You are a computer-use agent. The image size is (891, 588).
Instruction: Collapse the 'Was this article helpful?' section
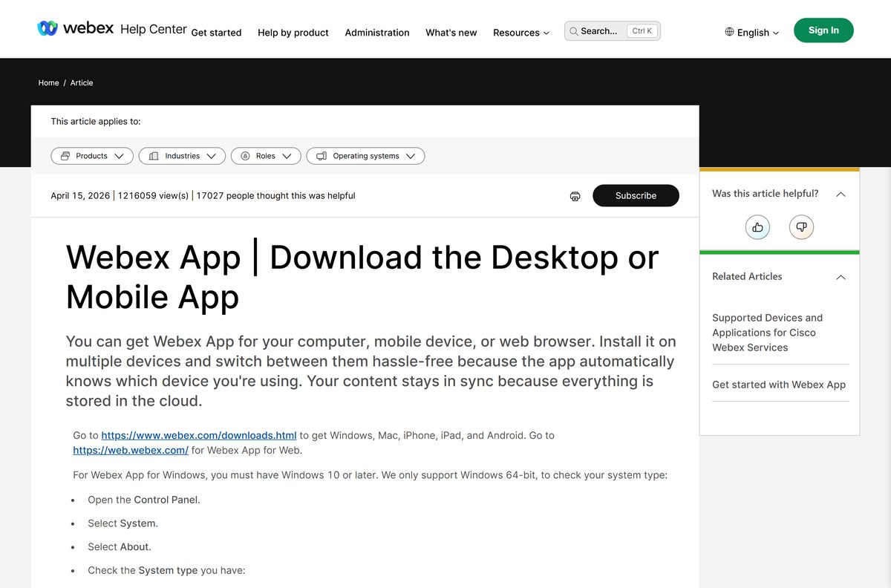click(841, 194)
